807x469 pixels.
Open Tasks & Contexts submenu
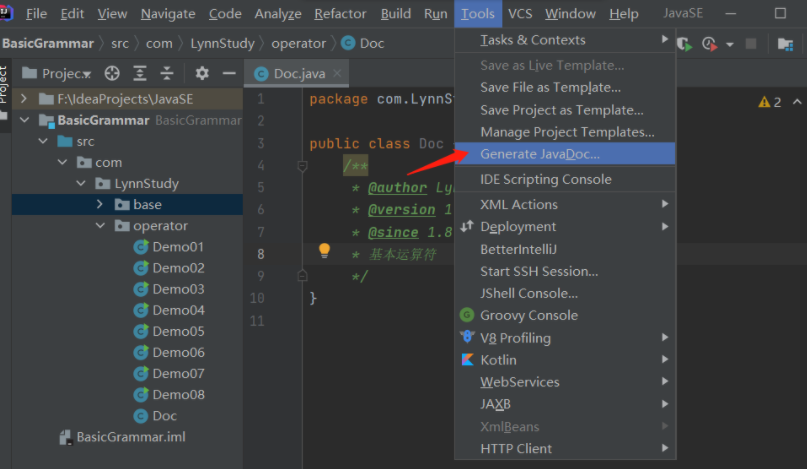click(x=565, y=40)
